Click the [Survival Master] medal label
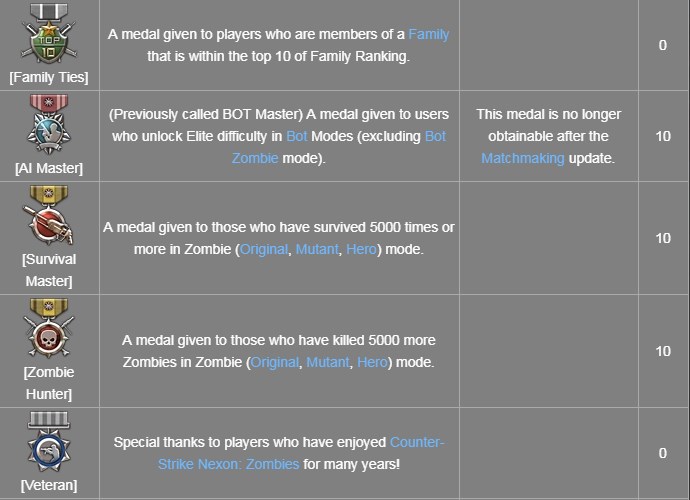690x500 pixels. coord(48,270)
